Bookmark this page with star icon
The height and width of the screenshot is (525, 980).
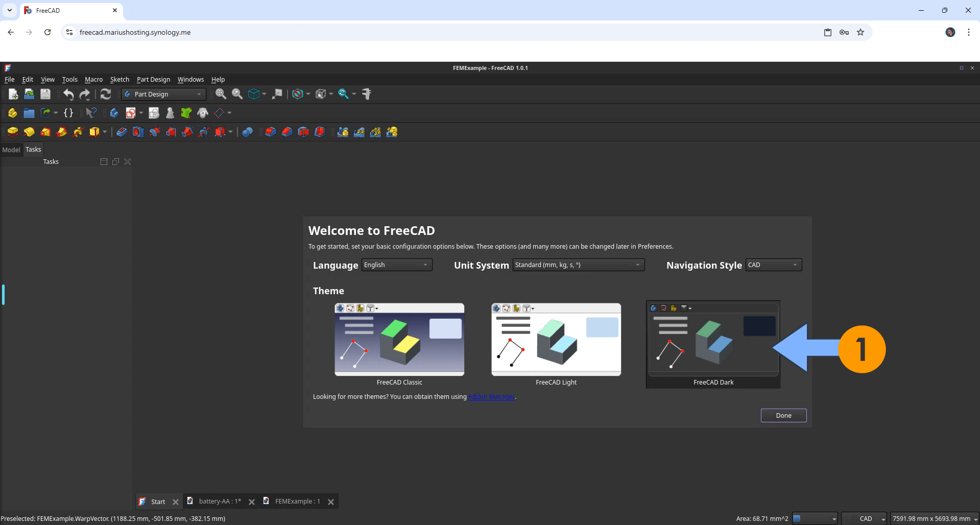click(x=861, y=32)
